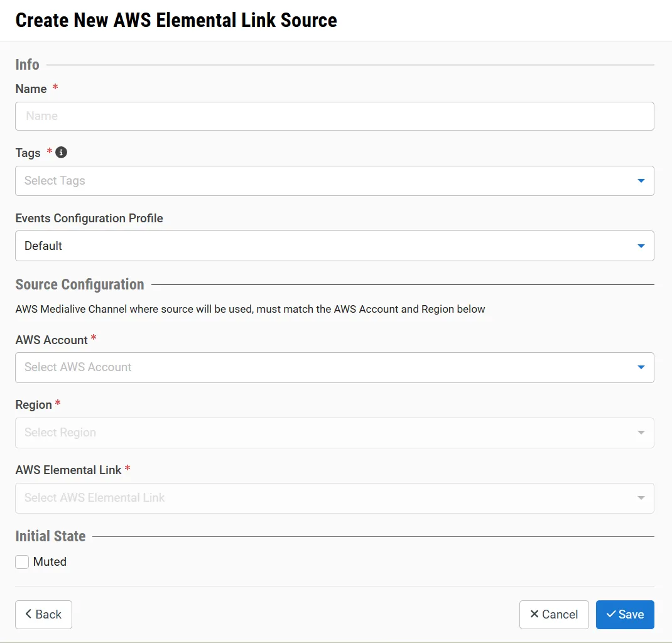Open the Select AWS Account dropdown
Image resolution: width=672 pixels, height=643 pixels.
[x=334, y=367]
